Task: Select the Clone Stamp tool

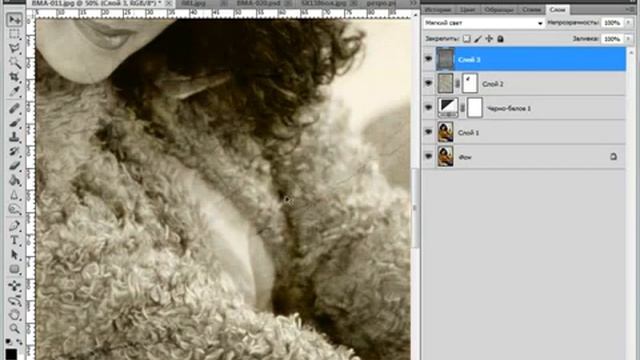Action: click(15, 137)
